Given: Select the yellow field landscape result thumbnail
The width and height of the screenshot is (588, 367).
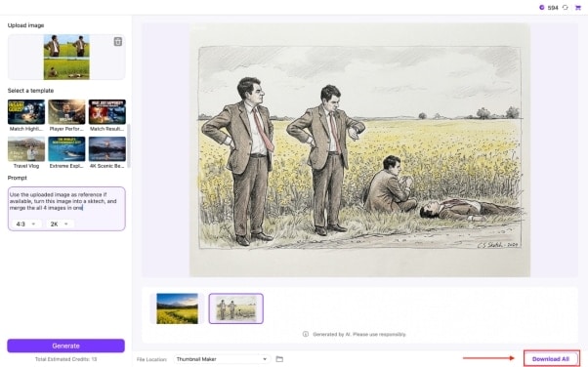Looking at the screenshot, I should [177, 308].
